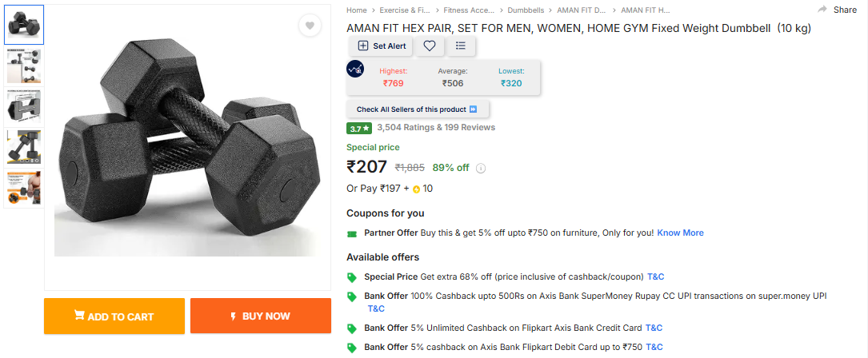Click the info icon next to 89% off
The image size is (868, 358).
click(x=481, y=169)
